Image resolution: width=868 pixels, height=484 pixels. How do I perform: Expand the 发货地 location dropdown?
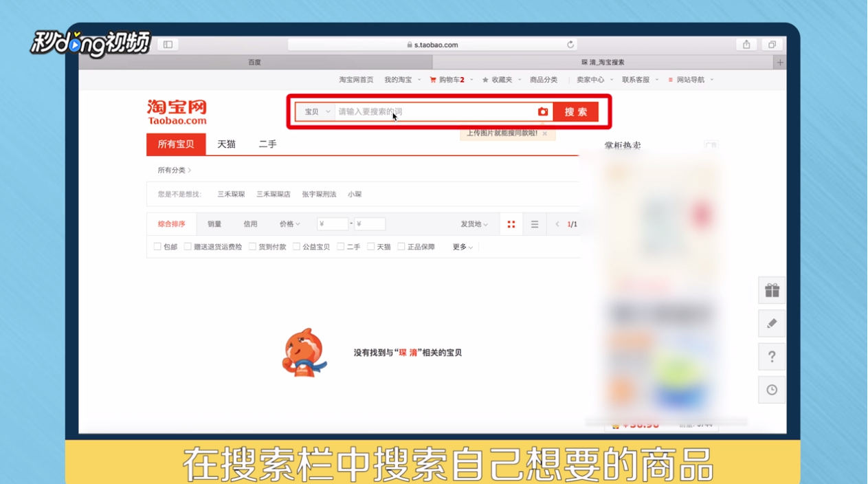click(x=474, y=224)
